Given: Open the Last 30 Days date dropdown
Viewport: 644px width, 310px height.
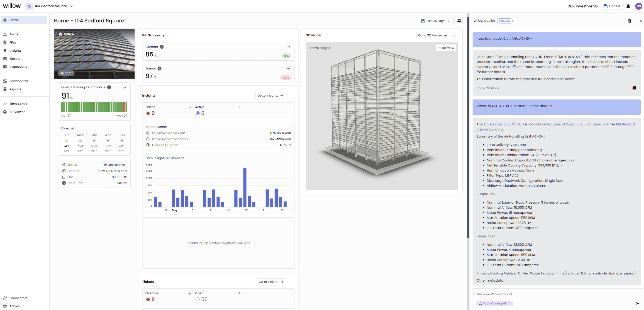Looking at the screenshot, I should coord(436,21).
